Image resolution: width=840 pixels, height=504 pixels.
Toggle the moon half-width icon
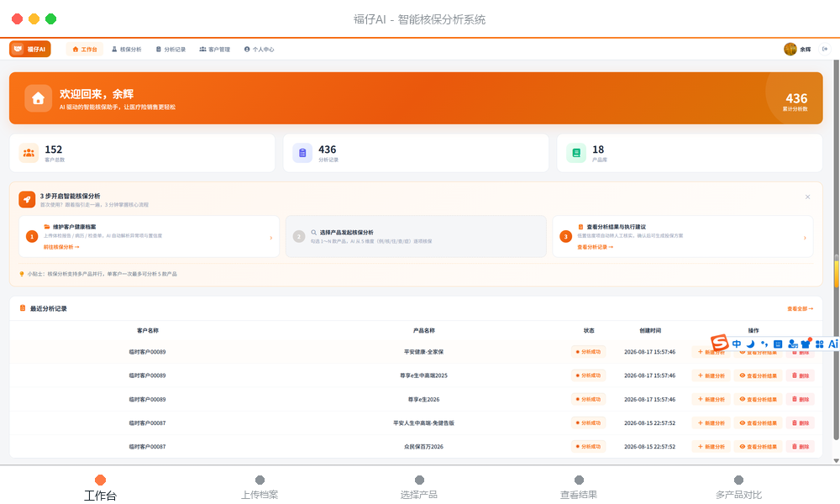click(750, 344)
